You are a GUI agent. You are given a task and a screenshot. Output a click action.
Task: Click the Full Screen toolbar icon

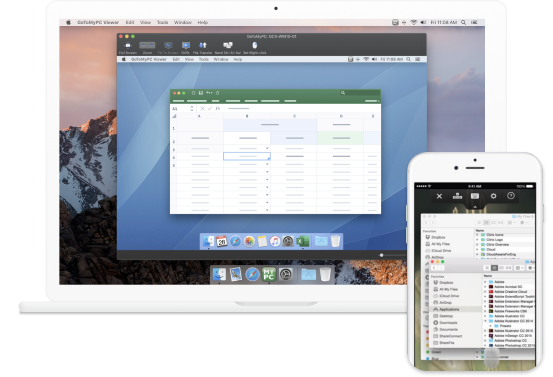click(x=128, y=45)
